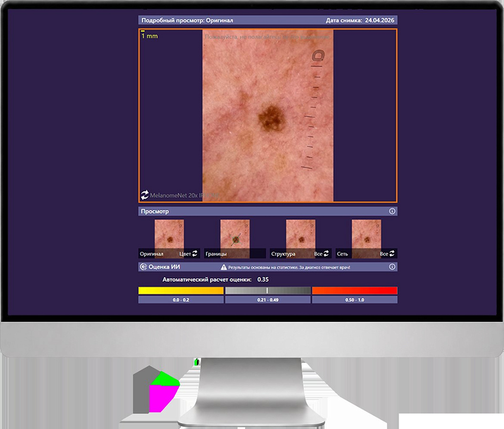This screenshot has width=504, height=429.
Task: Click the automatic score value 0.35
Action: (263, 279)
